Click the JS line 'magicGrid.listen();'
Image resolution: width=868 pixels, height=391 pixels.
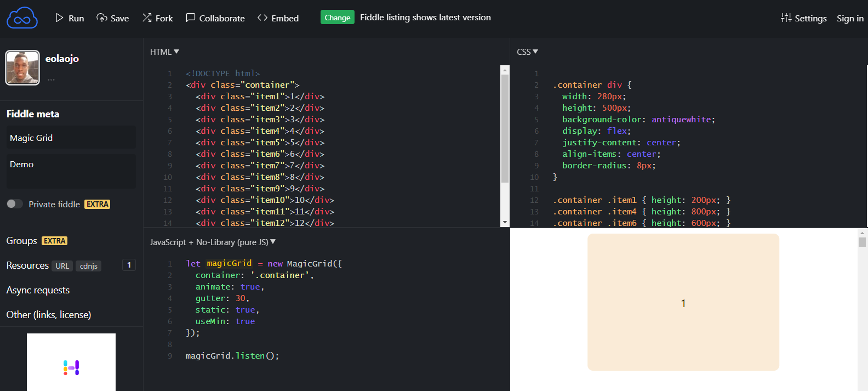tap(232, 356)
